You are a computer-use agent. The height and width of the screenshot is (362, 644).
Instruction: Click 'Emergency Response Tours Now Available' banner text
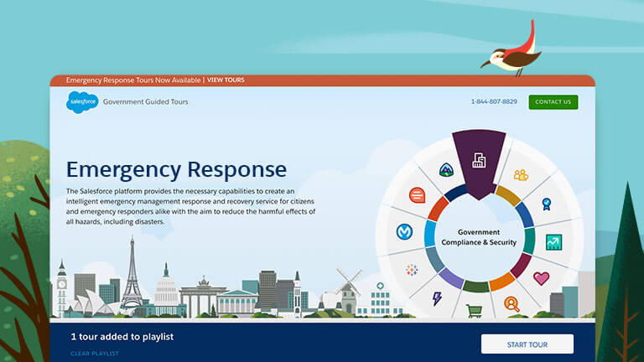click(x=133, y=80)
